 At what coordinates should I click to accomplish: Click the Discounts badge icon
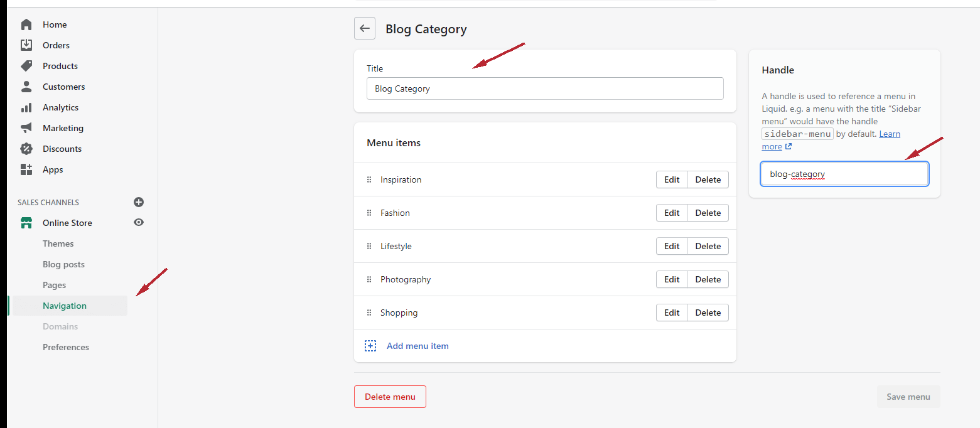[x=26, y=149]
